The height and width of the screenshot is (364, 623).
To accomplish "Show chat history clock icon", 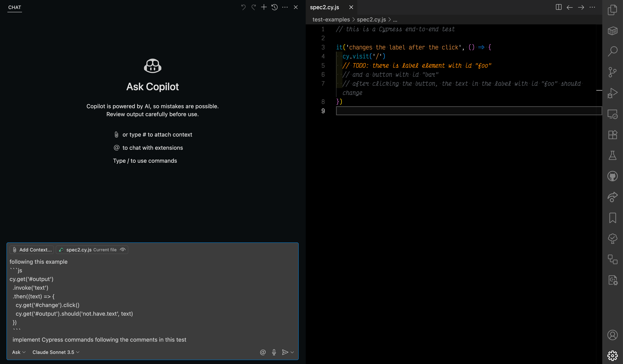I will pos(274,7).
